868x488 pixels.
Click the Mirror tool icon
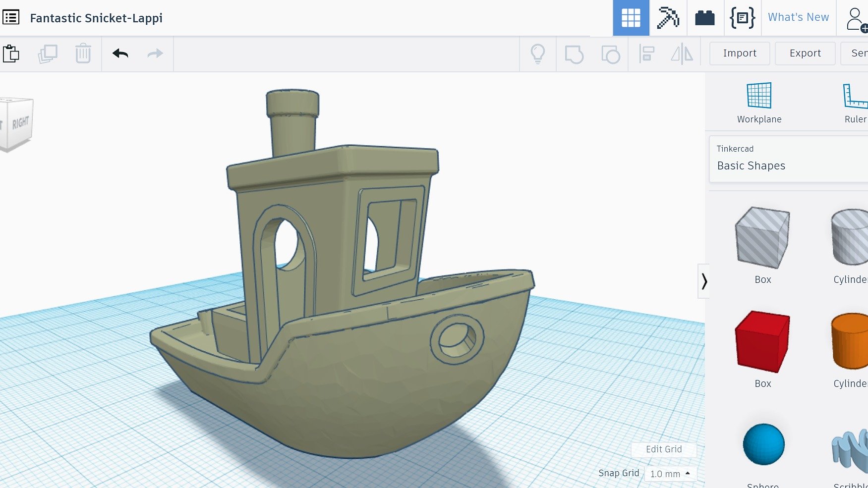pyautogui.click(x=682, y=54)
